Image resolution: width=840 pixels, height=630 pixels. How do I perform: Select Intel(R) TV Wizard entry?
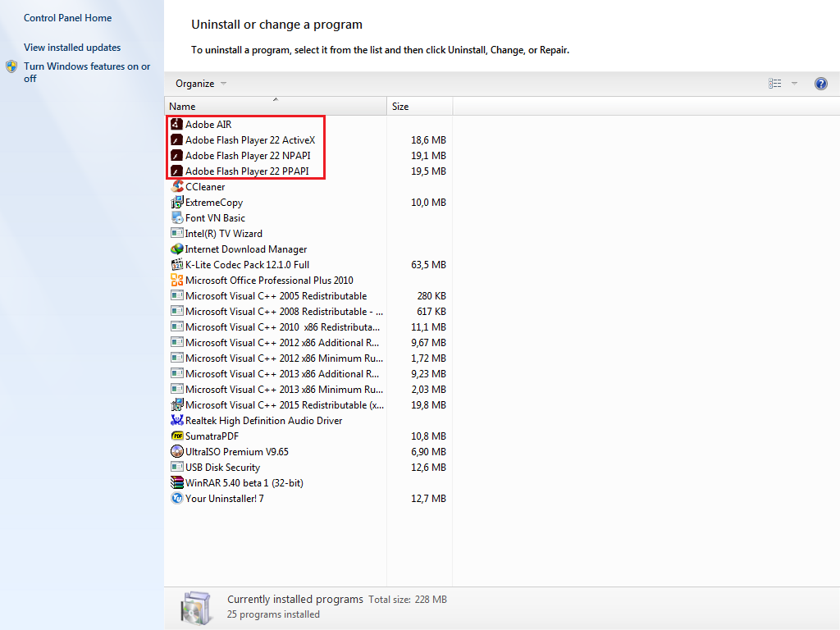pos(223,234)
